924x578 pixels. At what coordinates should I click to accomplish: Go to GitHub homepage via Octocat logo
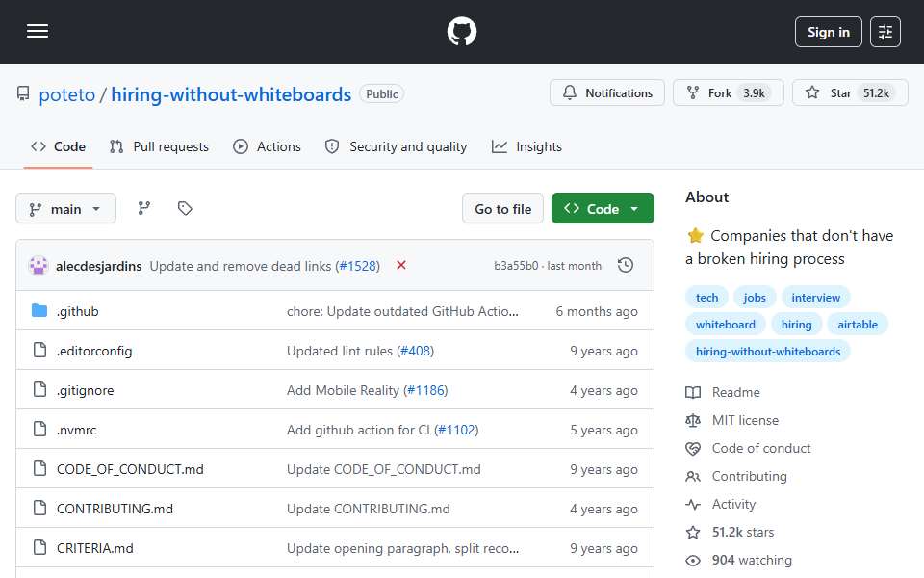(462, 31)
